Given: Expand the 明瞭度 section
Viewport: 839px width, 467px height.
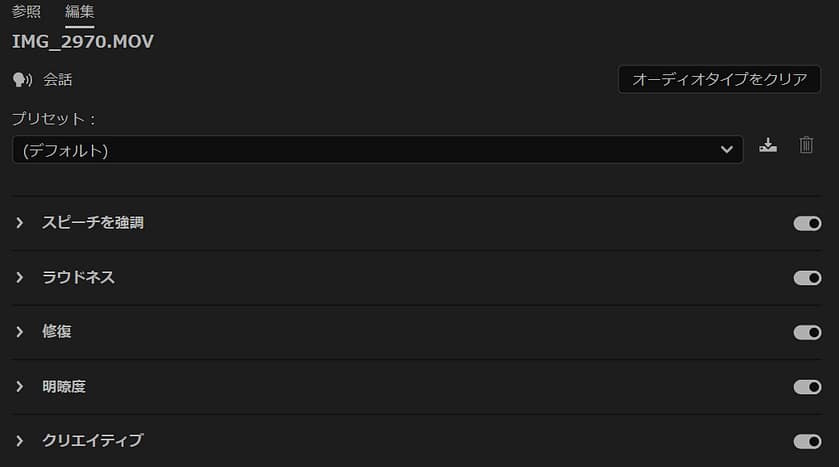Looking at the screenshot, I should click(x=19, y=386).
